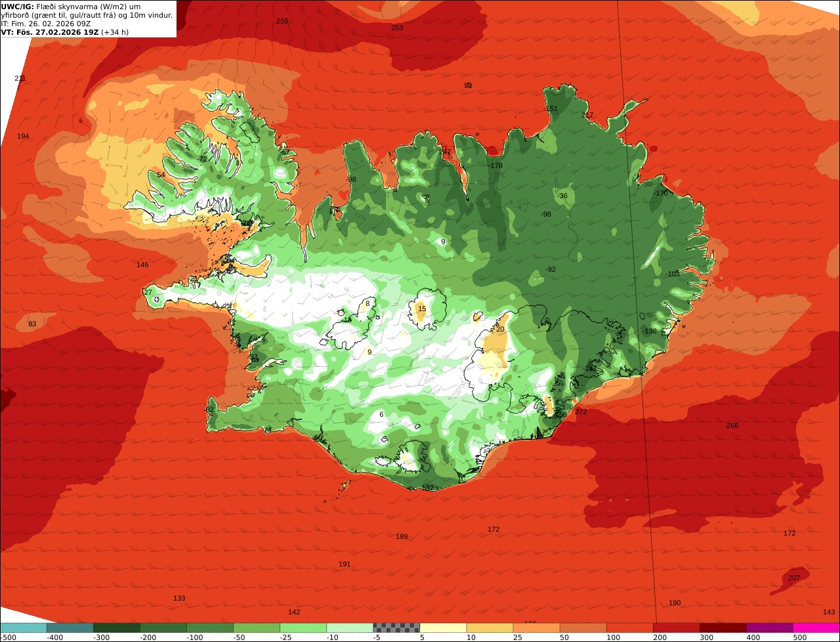Click the land flux value -36
Screen dimensions: 840x642
click(x=562, y=196)
